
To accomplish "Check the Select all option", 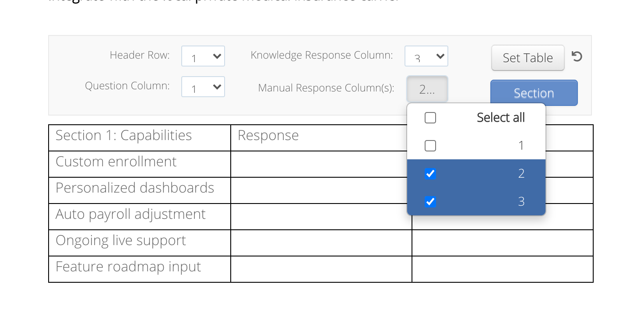I will [x=430, y=117].
